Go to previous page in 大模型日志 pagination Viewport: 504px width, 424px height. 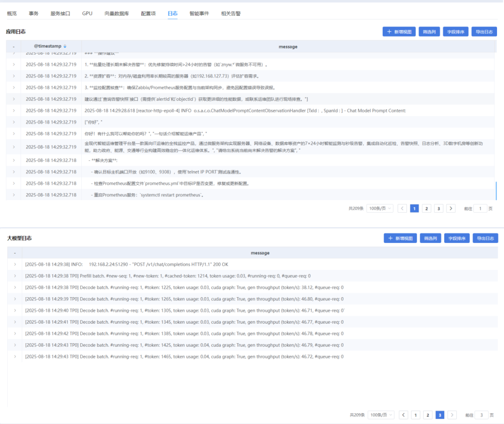(404, 415)
